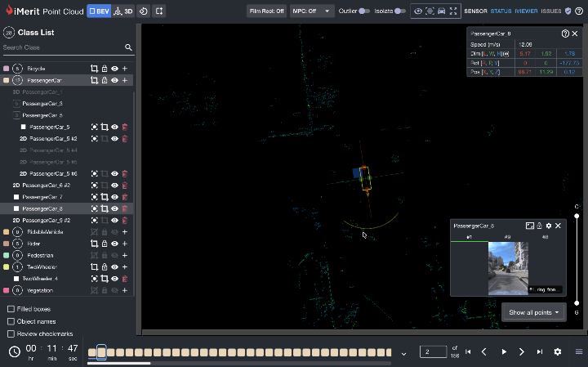Click the fullscreen expand icon in toolbar
The image size is (588, 367).
[x=452, y=11]
